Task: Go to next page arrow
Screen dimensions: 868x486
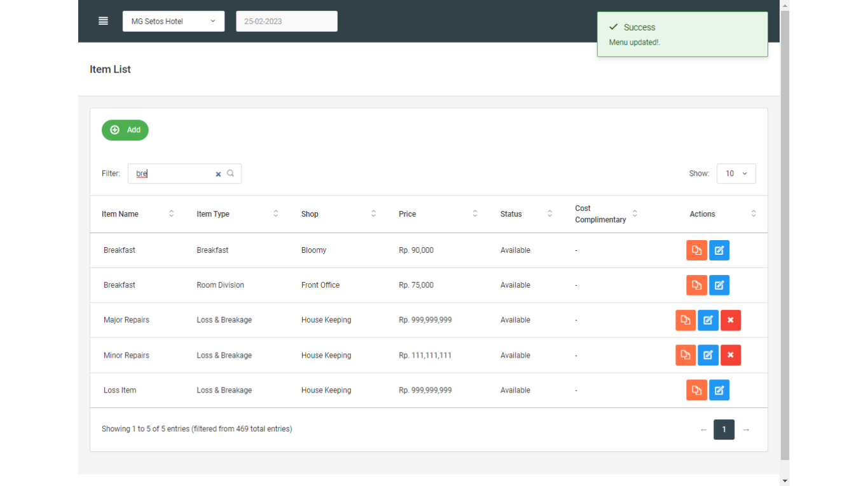Action: pyautogui.click(x=747, y=430)
